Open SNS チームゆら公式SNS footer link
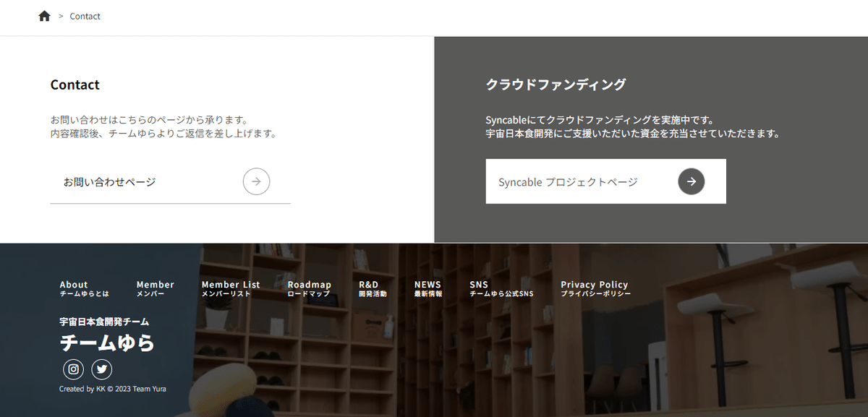Viewport: 868px width, 417px height. [x=501, y=288]
